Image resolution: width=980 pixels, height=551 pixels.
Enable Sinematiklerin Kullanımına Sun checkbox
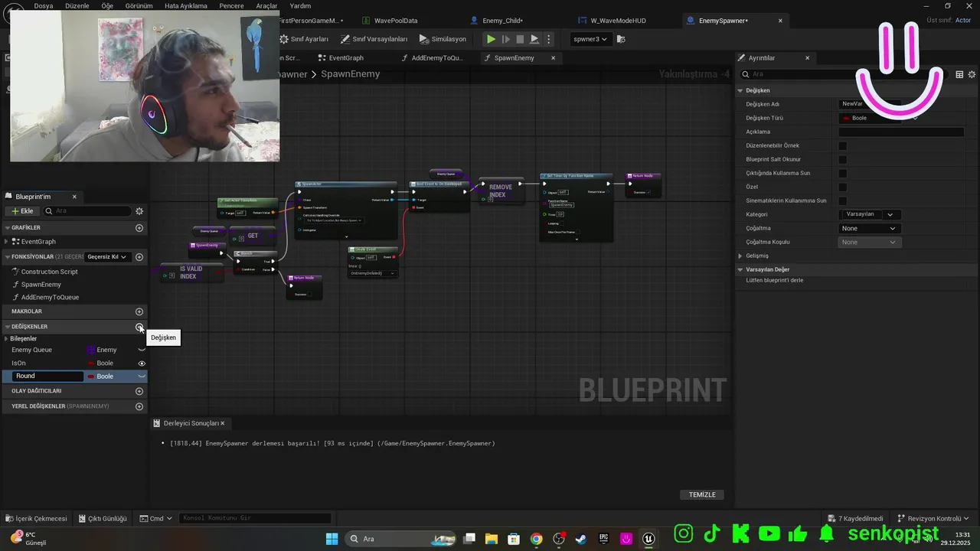tap(842, 201)
